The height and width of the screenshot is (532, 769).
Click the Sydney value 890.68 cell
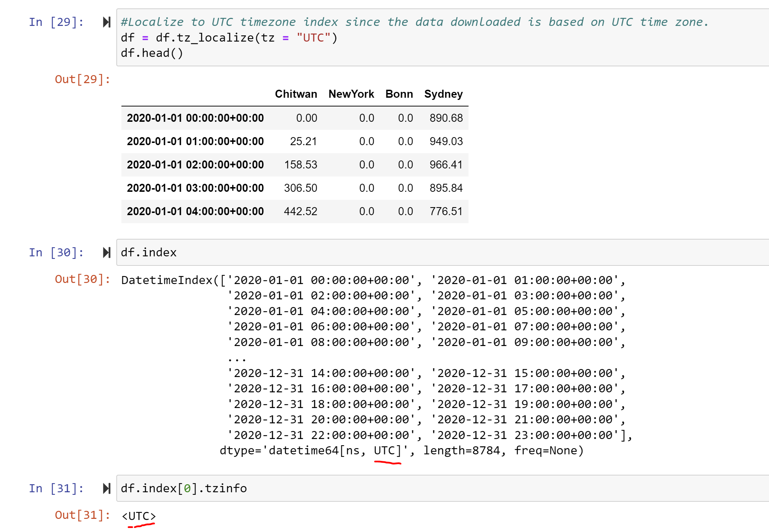coord(446,118)
